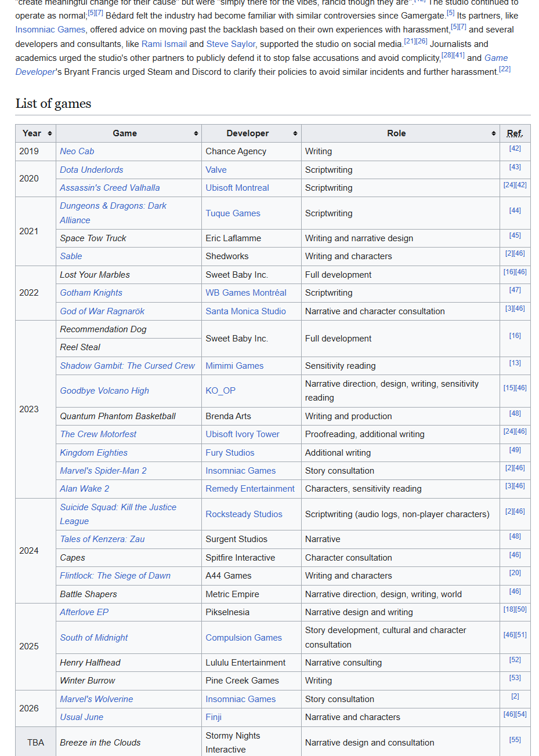Follow the Valve developer link
Image resolution: width=539 pixels, height=756 pixels.
coord(216,170)
